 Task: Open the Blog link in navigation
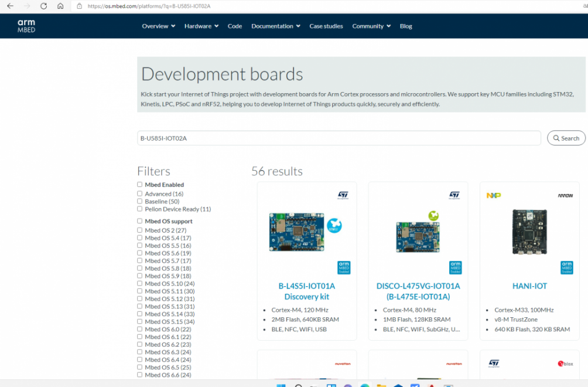tap(406, 26)
